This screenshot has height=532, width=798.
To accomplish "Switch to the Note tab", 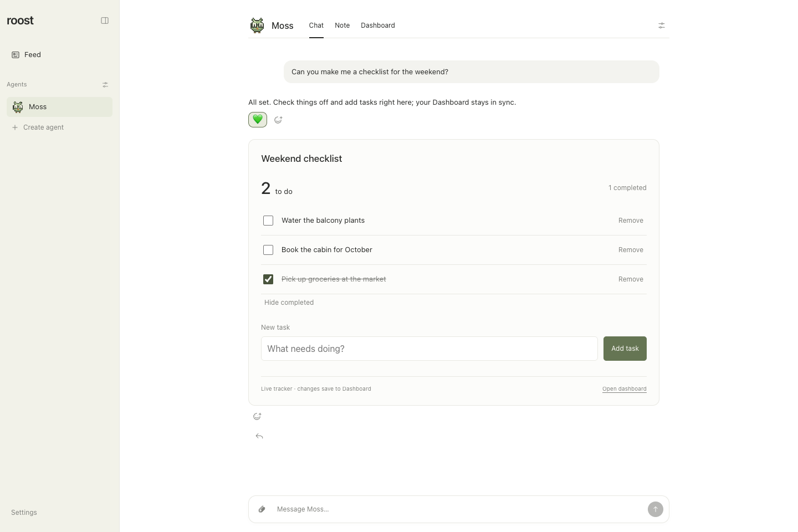I will pos(342,25).
